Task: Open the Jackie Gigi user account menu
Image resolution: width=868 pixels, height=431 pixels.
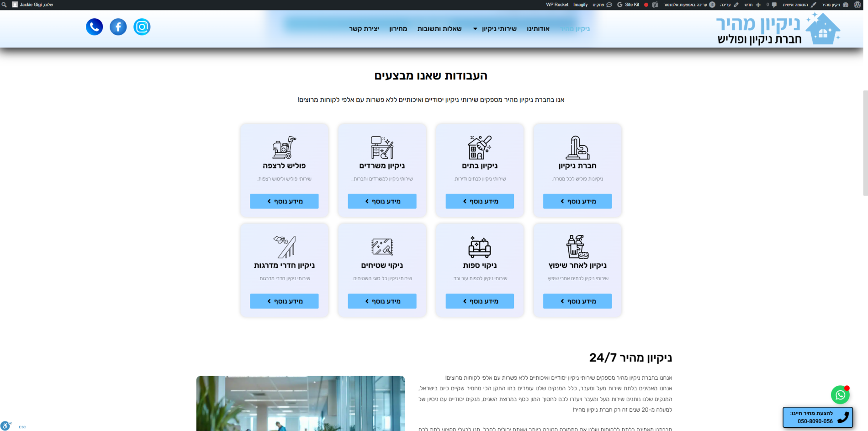Action: tap(33, 5)
